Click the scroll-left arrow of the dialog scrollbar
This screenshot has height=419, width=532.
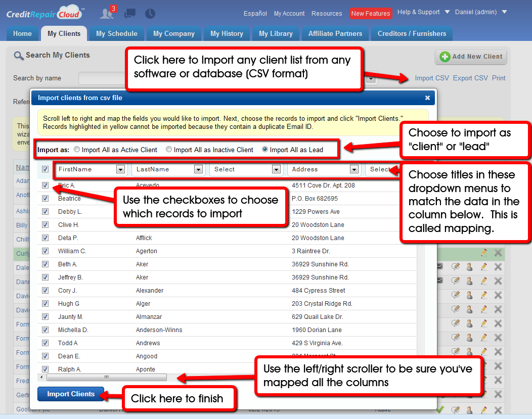point(41,377)
